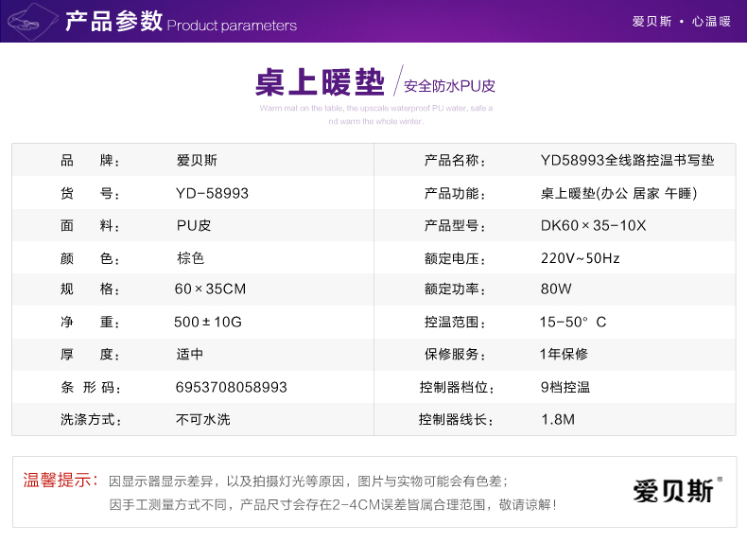Click the 控制器档位 label
The width and height of the screenshot is (747, 560).
(457, 387)
